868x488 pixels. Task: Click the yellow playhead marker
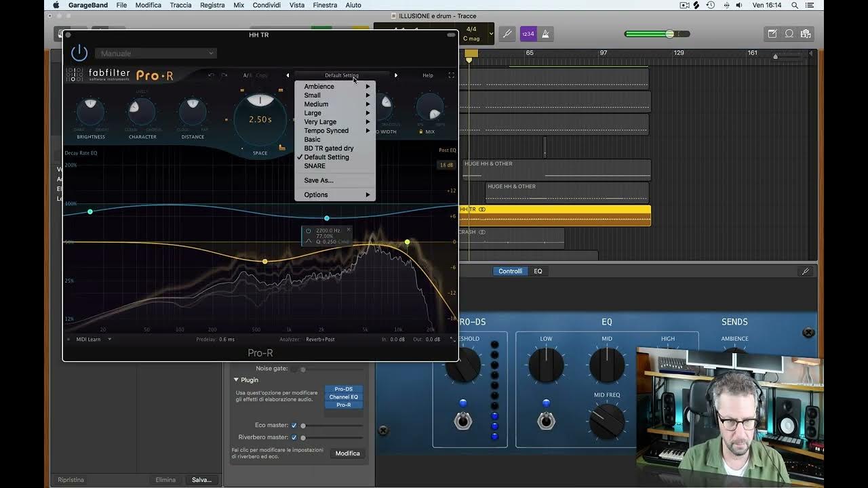469,60
